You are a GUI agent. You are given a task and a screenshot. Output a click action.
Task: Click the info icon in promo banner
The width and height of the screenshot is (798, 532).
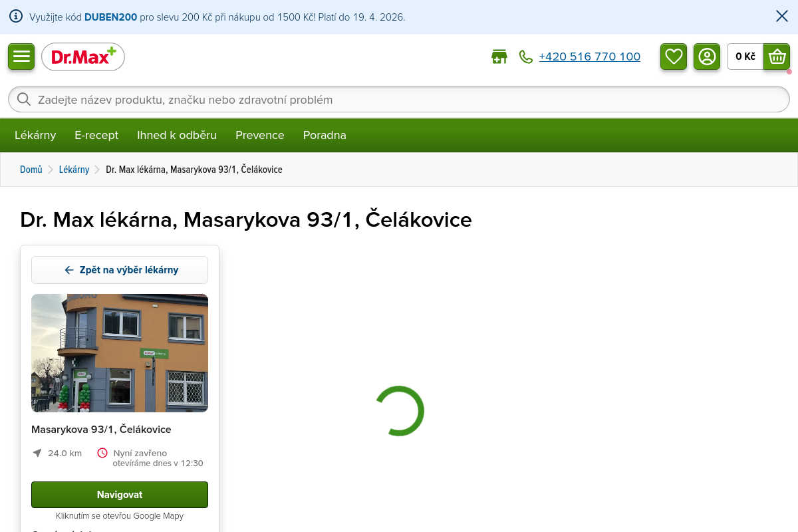16,17
